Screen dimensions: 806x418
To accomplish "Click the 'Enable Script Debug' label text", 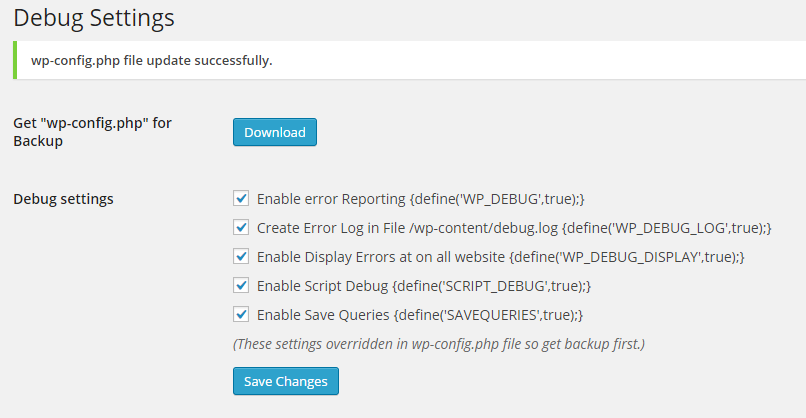I will [424, 286].
